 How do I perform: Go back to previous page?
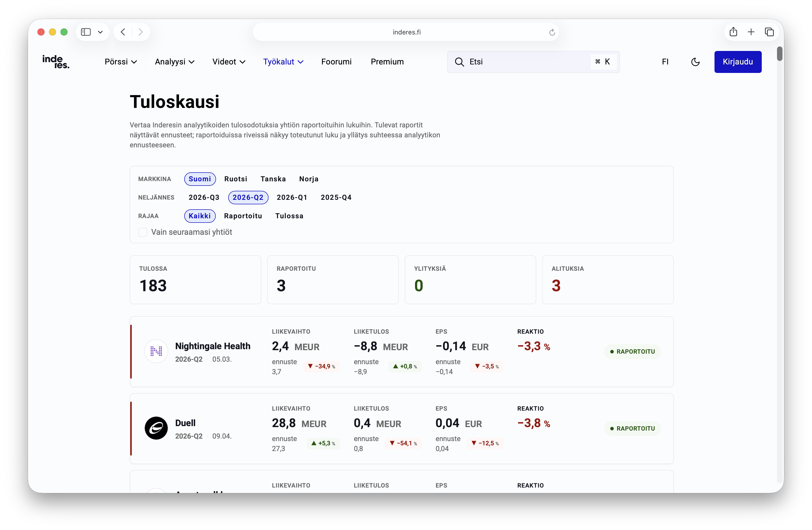click(x=123, y=32)
